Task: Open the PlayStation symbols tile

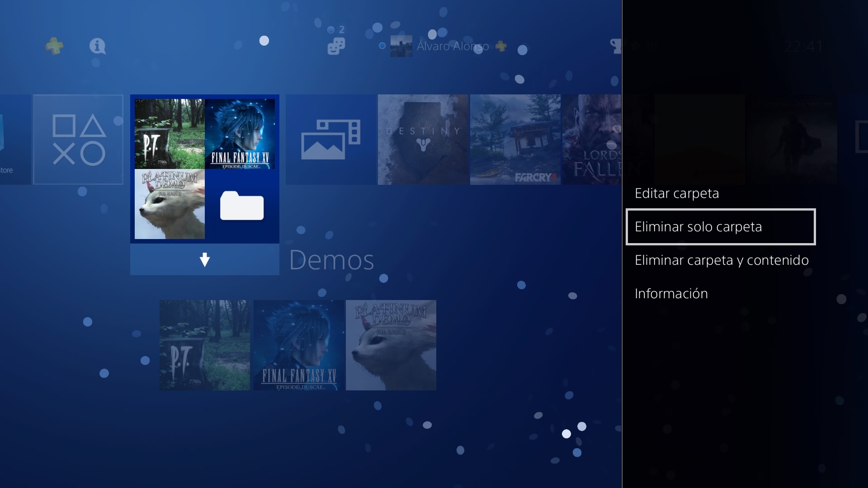Action: coord(78,140)
